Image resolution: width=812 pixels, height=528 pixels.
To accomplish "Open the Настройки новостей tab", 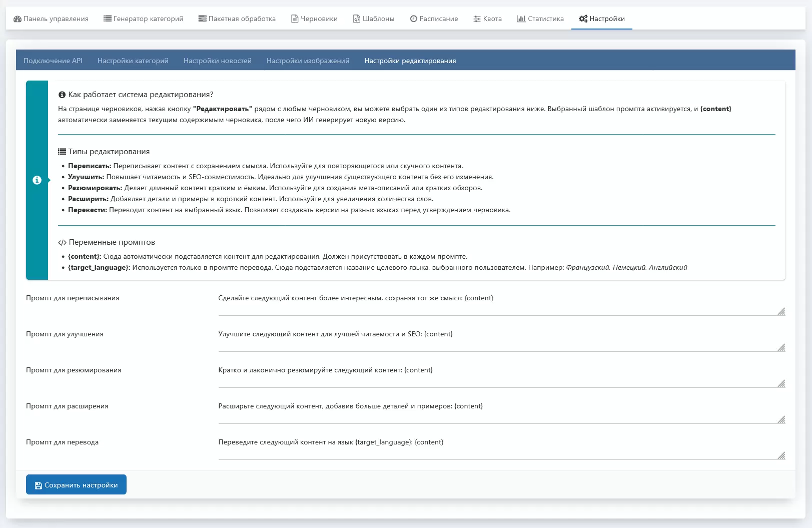I will coord(218,61).
